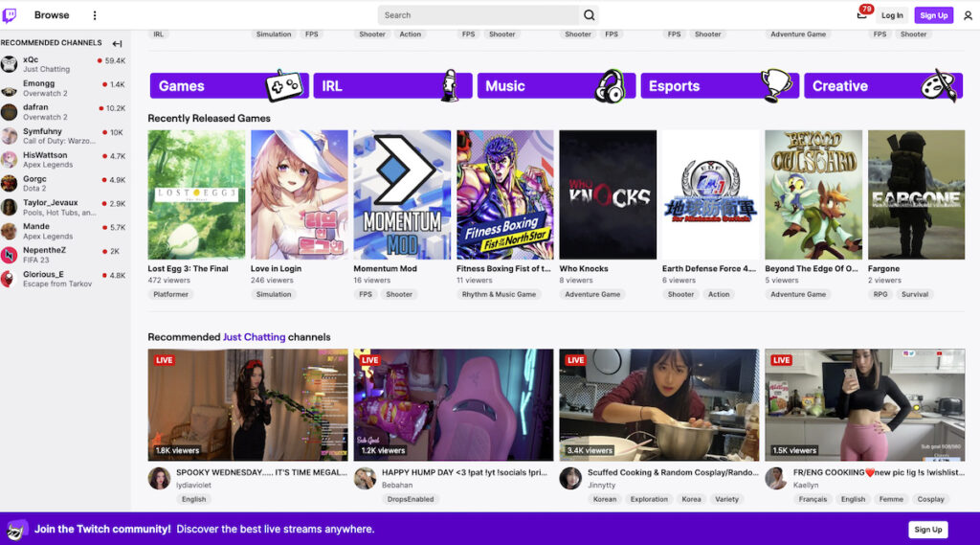
Task: Select the Survival tag under Fargone
Action: pos(914,294)
